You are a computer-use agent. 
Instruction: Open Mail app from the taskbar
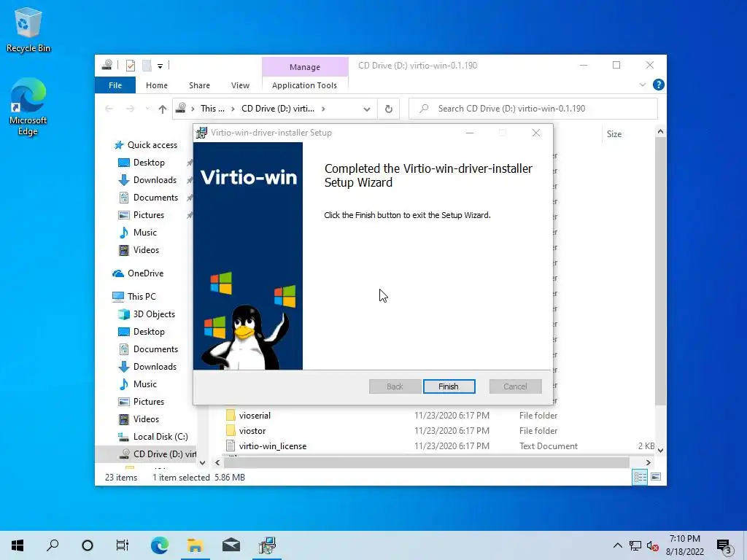click(x=231, y=545)
